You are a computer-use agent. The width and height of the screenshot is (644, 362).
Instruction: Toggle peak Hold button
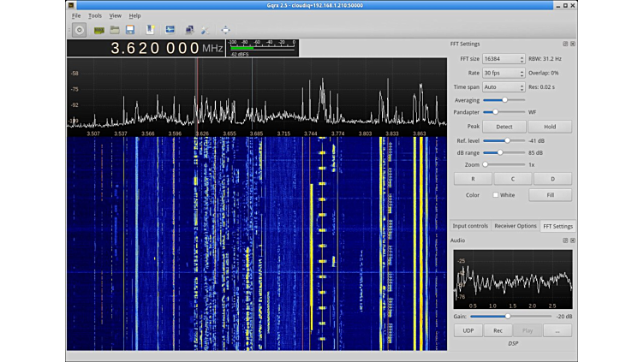(550, 127)
